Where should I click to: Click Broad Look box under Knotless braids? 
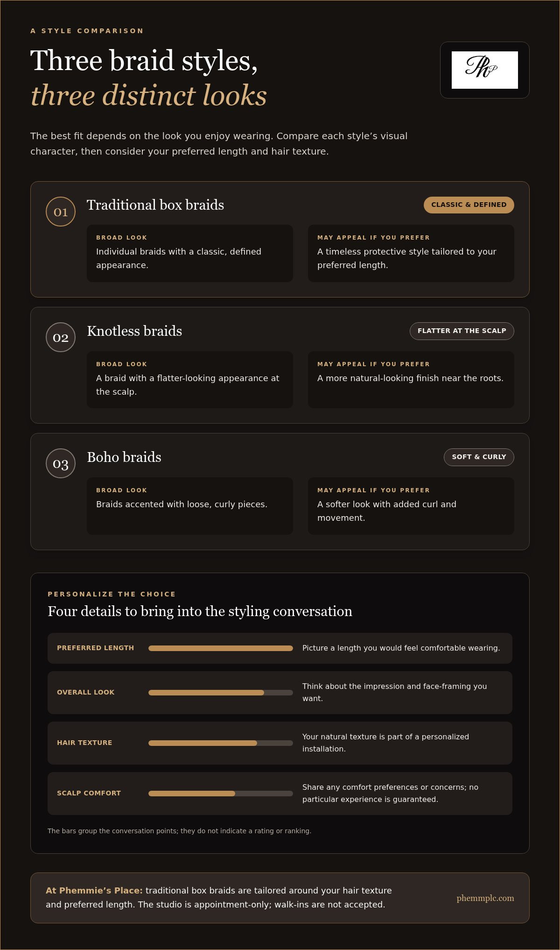190,380
